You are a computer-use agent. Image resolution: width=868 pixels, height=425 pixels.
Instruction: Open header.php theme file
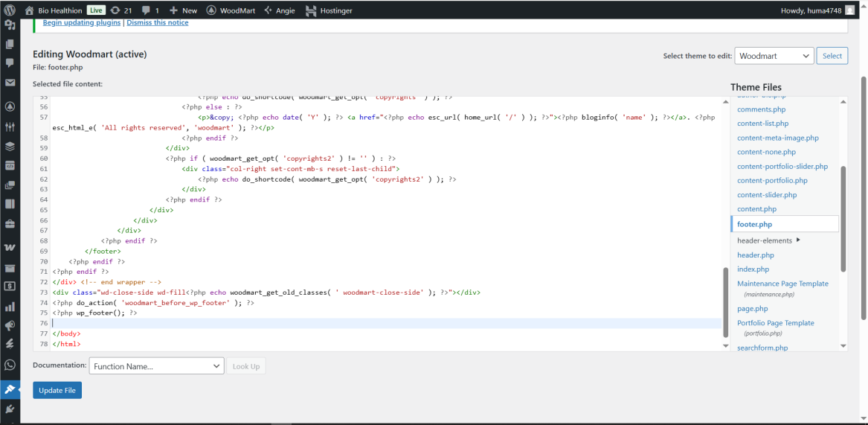coord(756,255)
